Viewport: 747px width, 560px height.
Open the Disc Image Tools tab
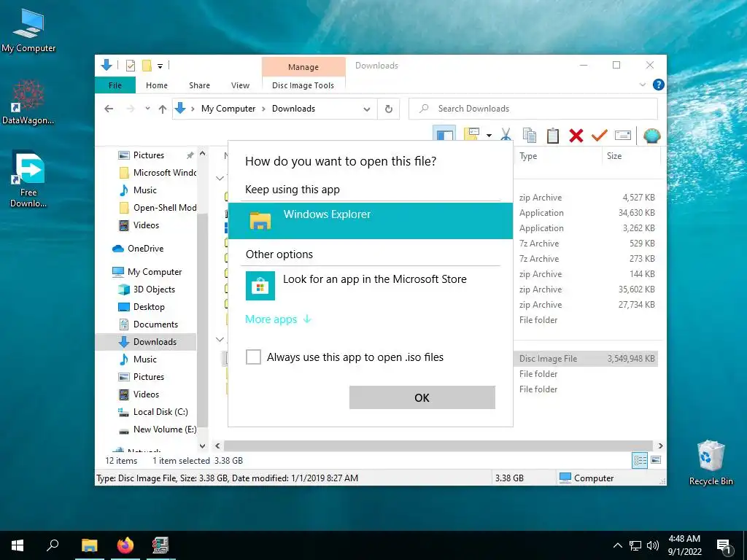click(303, 85)
